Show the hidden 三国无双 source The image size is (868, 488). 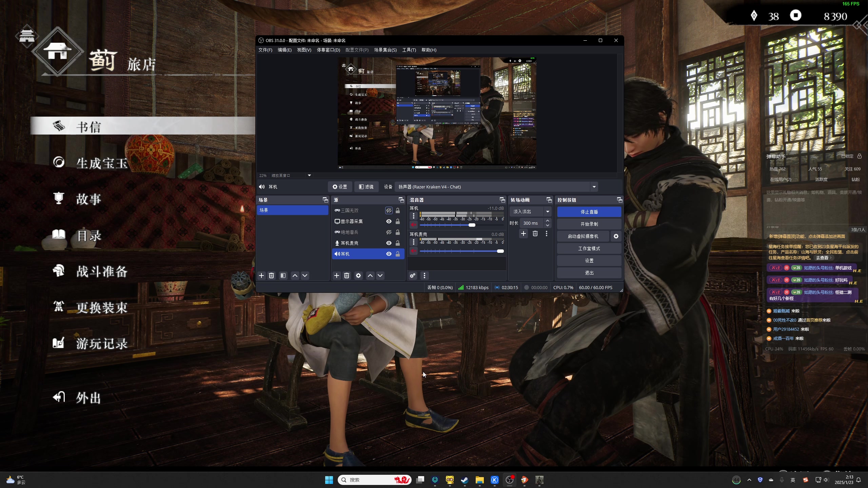[389, 210]
